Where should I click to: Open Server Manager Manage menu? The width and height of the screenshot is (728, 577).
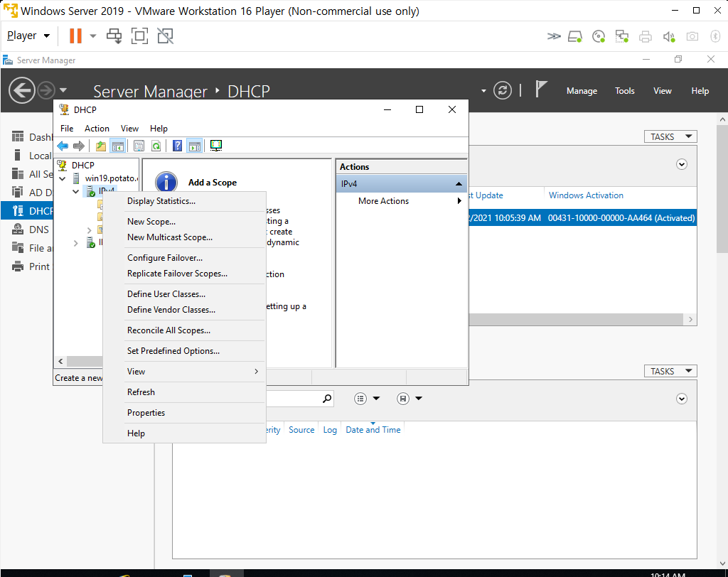(x=582, y=91)
